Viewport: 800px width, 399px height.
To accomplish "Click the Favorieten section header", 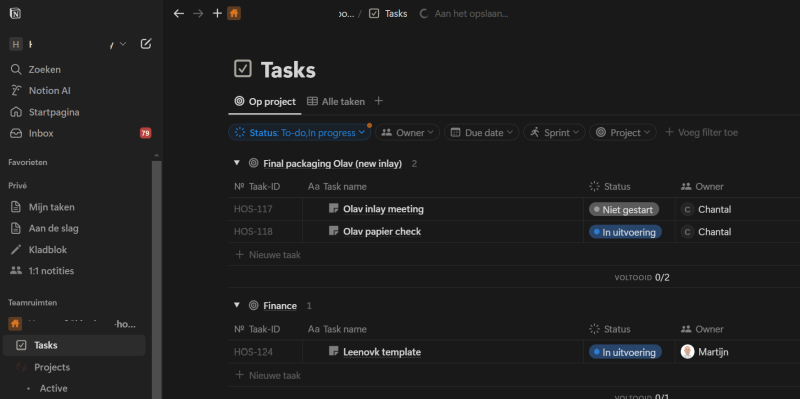I will [28, 162].
